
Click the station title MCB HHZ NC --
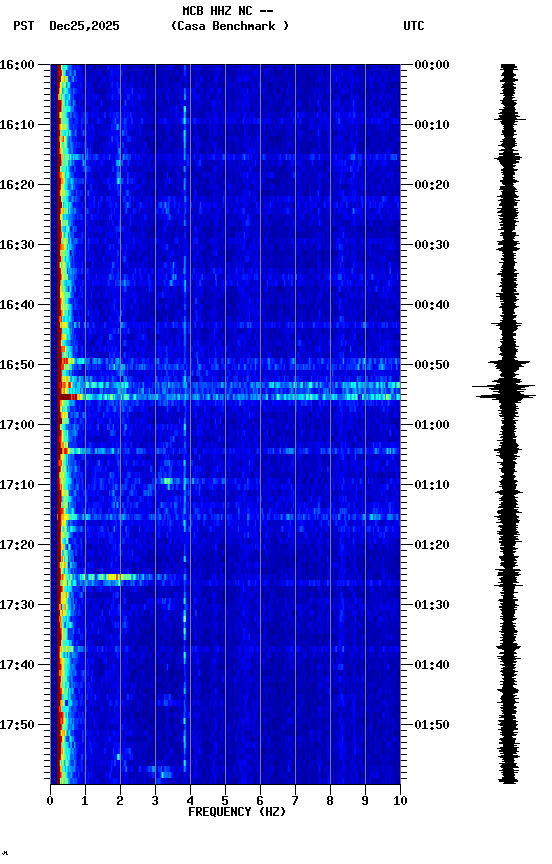click(228, 11)
